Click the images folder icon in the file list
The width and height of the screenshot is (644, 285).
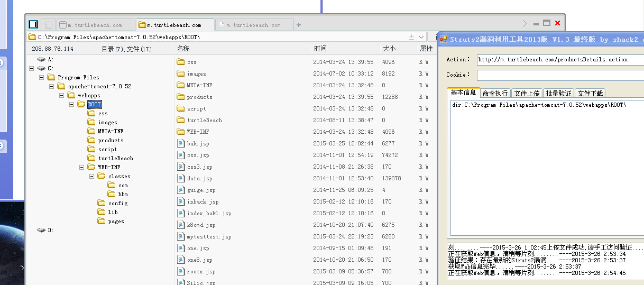181,73
